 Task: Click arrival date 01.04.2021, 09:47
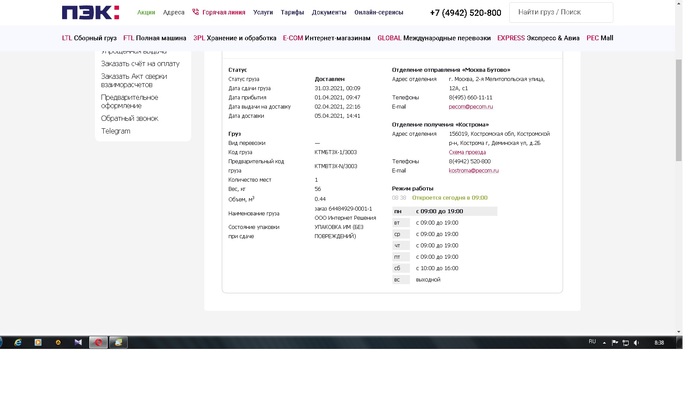click(337, 97)
